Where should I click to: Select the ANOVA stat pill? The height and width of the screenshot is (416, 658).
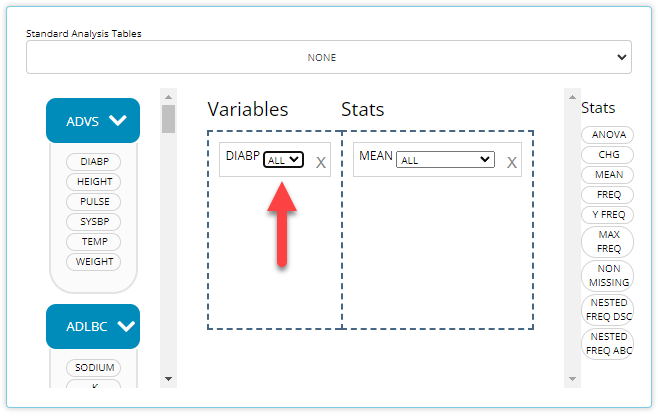pyautogui.click(x=607, y=135)
